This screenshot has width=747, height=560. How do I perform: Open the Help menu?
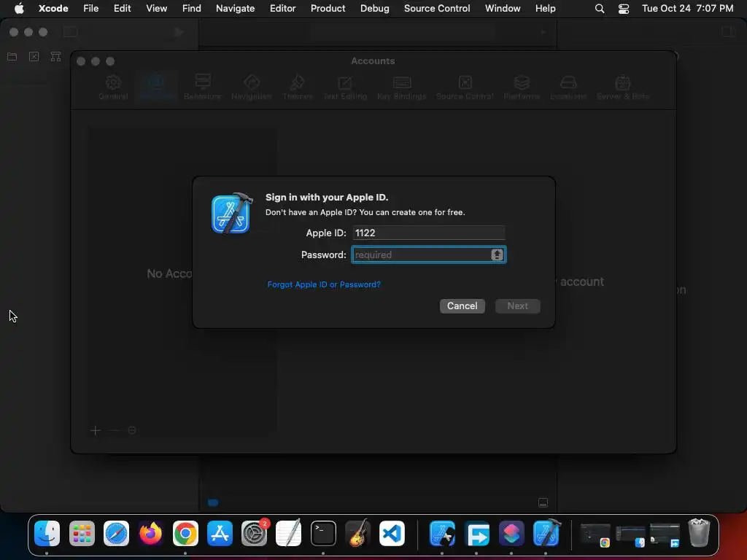tap(545, 9)
